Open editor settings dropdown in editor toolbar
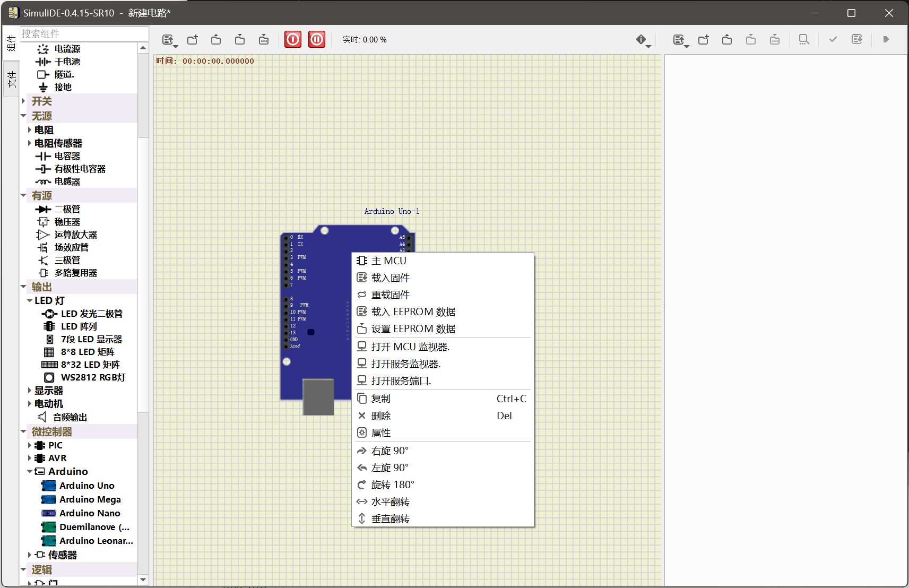Viewport: 909px width, 588px height. pyautogui.click(x=680, y=40)
